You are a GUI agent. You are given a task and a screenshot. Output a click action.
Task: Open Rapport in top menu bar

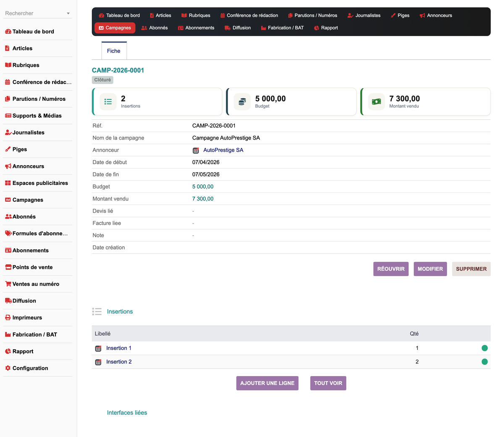point(326,28)
